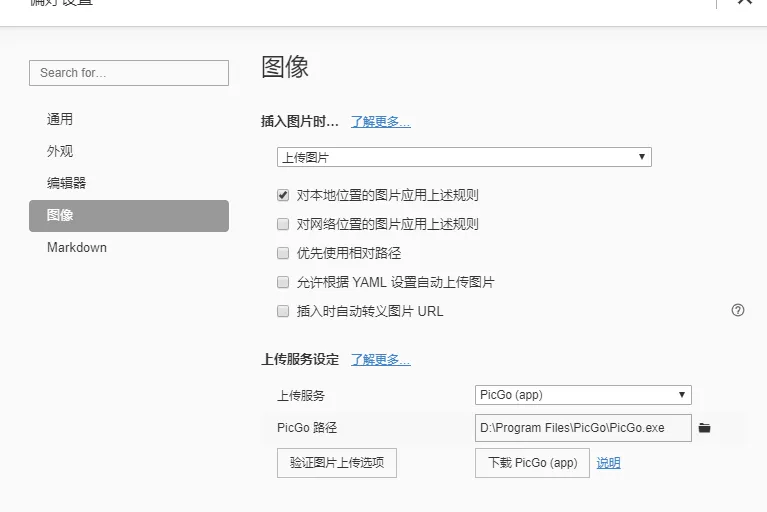
Task: Open 了解更多 link beside 插入图片时
Action: click(381, 122)
